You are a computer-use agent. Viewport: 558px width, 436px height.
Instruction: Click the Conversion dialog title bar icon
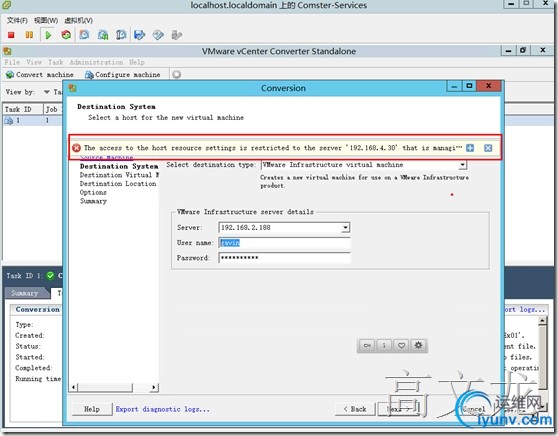click(x=72, y=88)
